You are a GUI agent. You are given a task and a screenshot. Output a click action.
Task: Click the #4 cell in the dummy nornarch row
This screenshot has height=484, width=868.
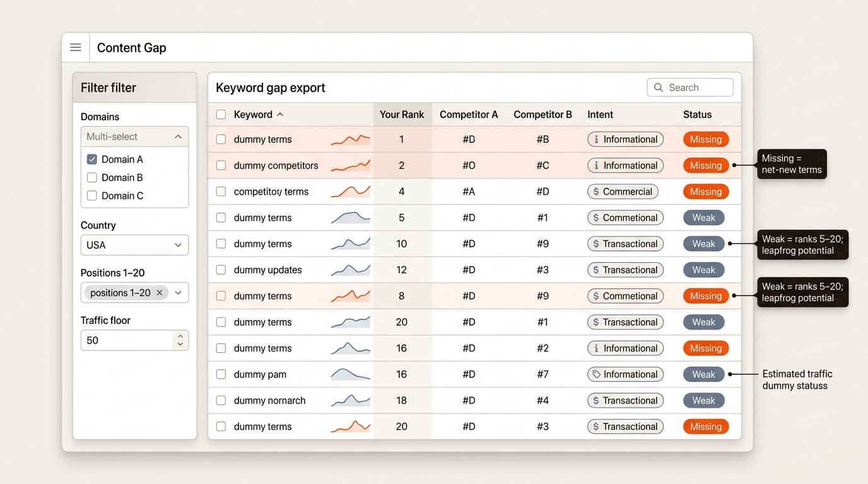coord(542,400)
